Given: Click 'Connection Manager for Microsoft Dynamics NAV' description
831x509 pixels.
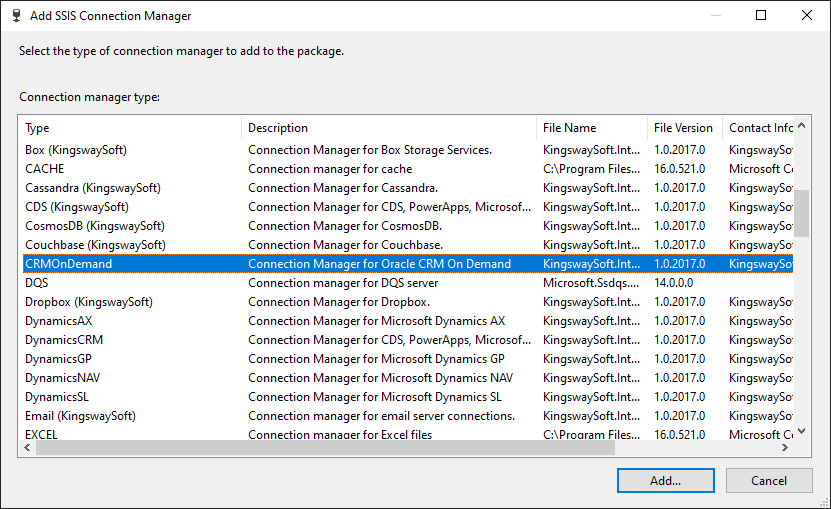Looking at the screenshot, I should click(381, 379).
